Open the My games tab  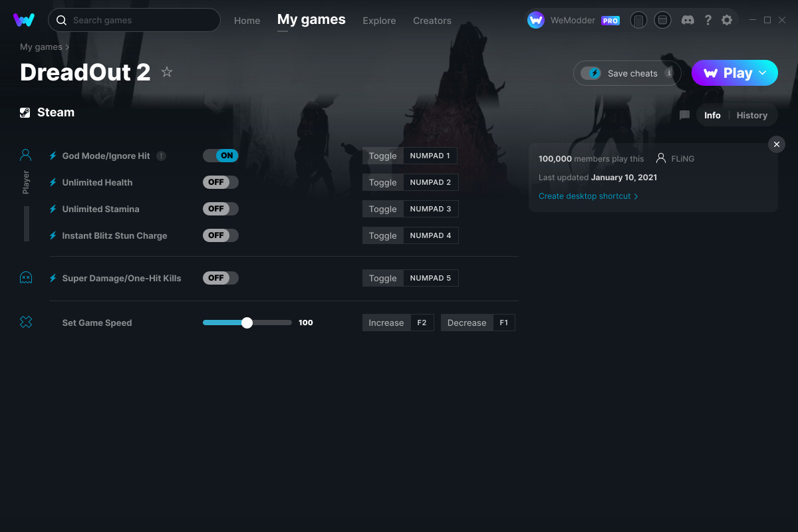[311, 20]
